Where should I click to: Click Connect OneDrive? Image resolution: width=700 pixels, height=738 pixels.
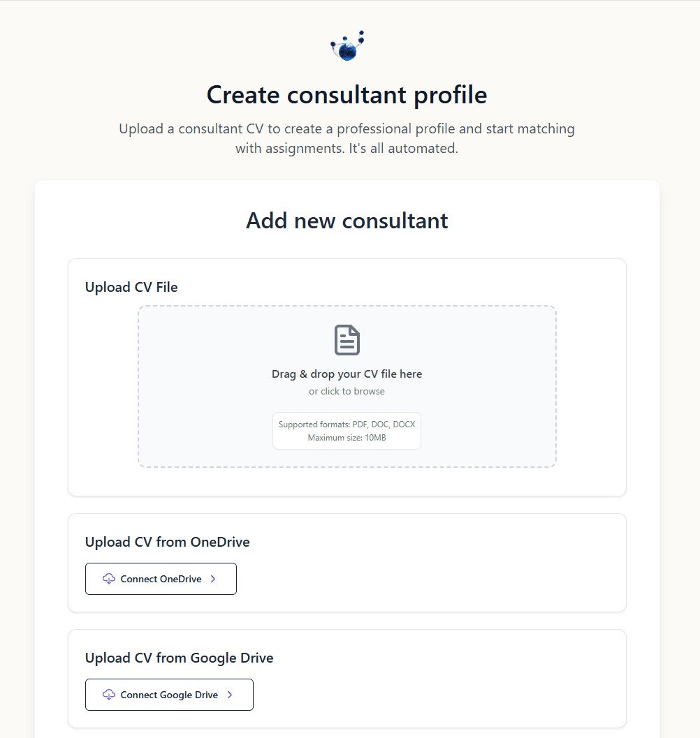pyautogui.click(x=161, y=579)
